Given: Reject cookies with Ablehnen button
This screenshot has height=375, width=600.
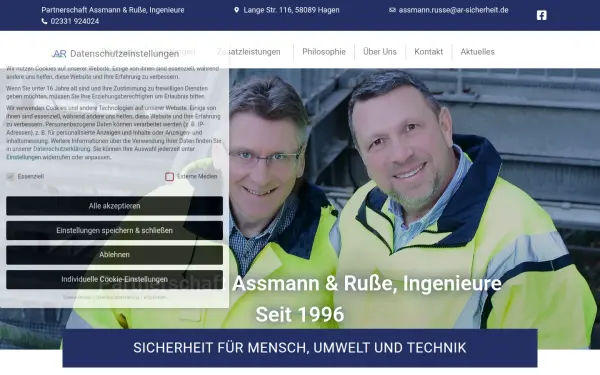Looking at the screenshot, I should tap(114, 255).
